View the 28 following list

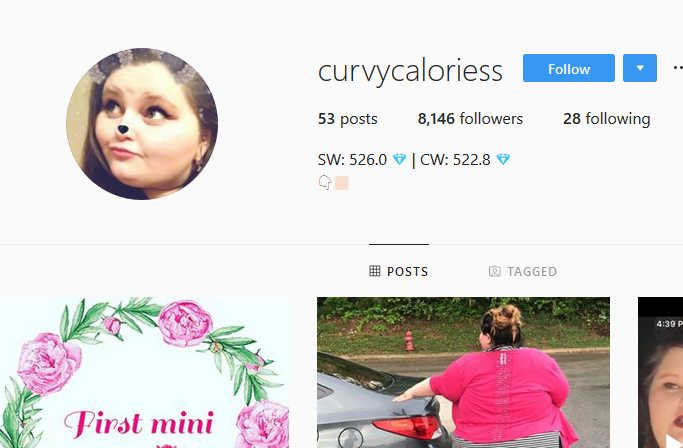point(606,119)
